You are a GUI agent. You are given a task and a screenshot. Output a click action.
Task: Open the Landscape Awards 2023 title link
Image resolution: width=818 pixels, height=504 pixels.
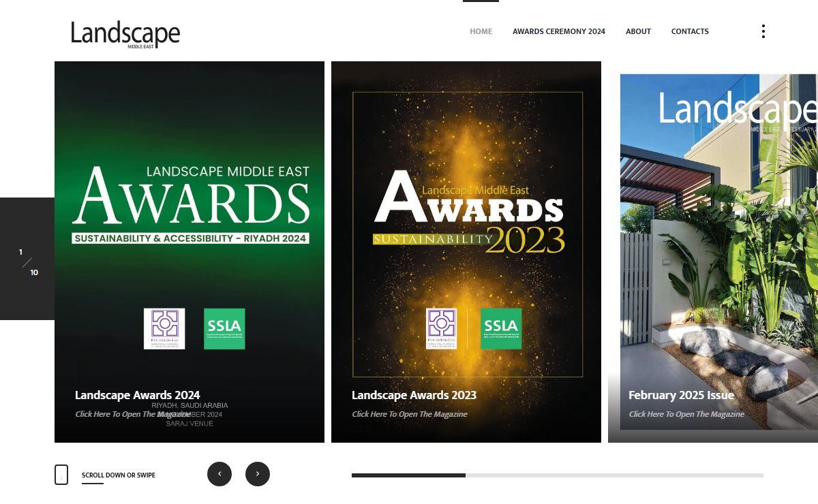point(414,395)
